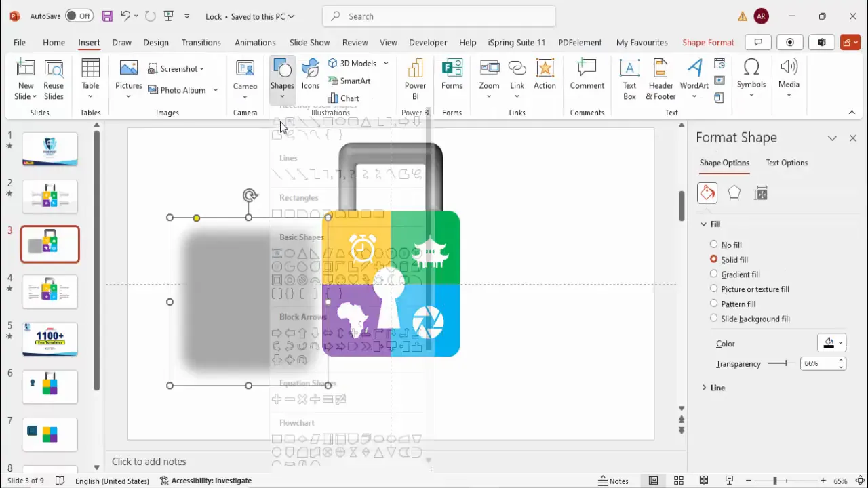Open the Transitions tab

click(201, 42)
